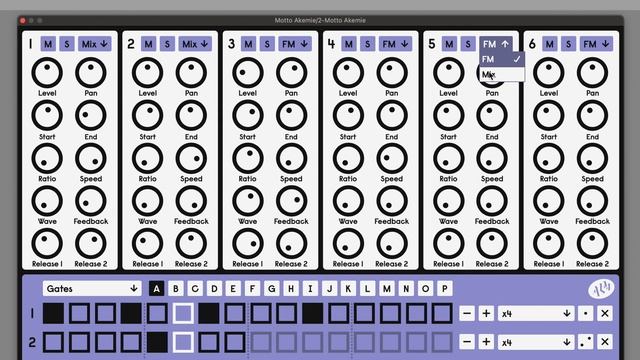
Task: Switch to pattern P
Action: 444,289
